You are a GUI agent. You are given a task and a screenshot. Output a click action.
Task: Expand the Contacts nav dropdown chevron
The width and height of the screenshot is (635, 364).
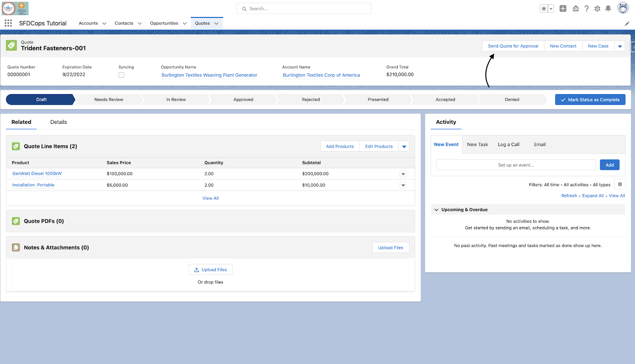[140, 23]
